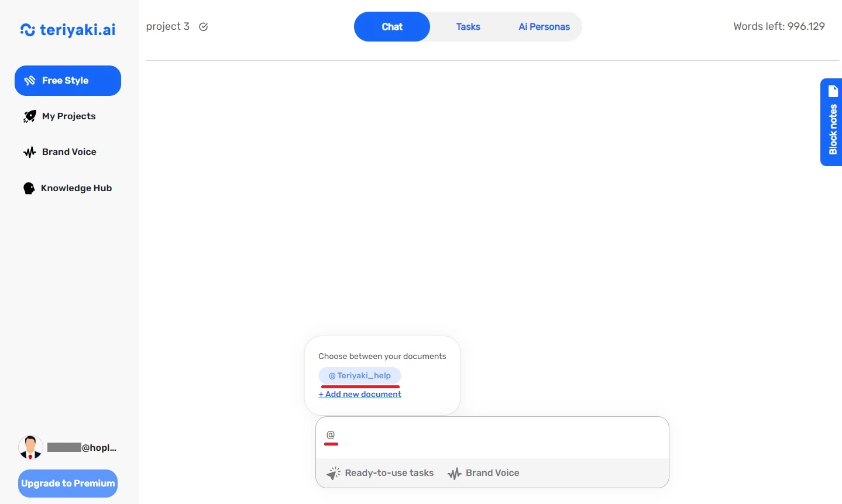This screenshot has width=842, height=504.
Task: Click the Free Style pen icon
Action: pos(30,81)
